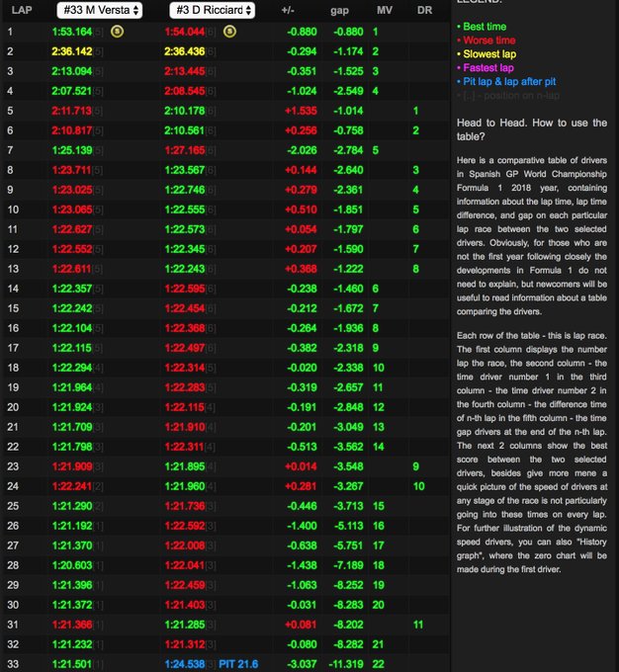Click lap 31 DR count 11
This screenshot has width=619, height=672.
[418, 625]
